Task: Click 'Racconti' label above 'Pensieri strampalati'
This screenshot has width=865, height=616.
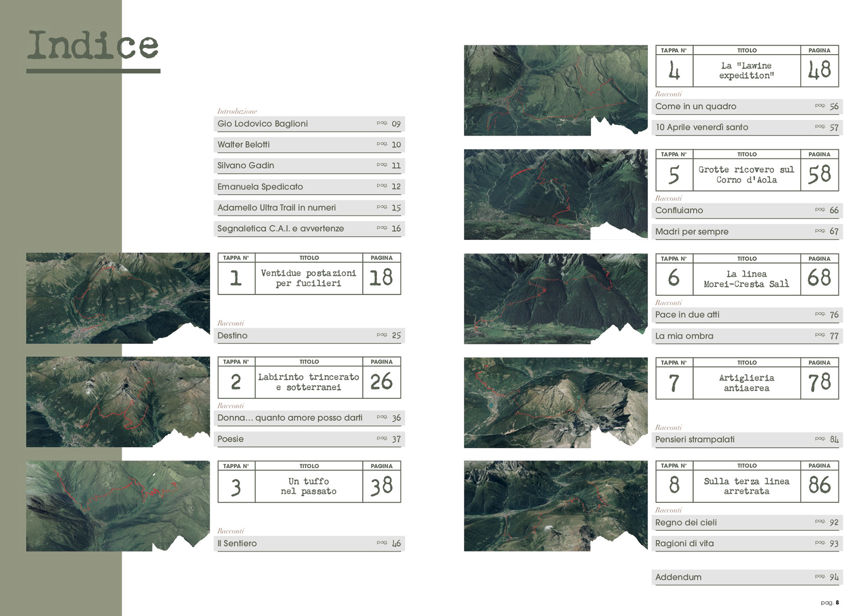Action: 669,427
